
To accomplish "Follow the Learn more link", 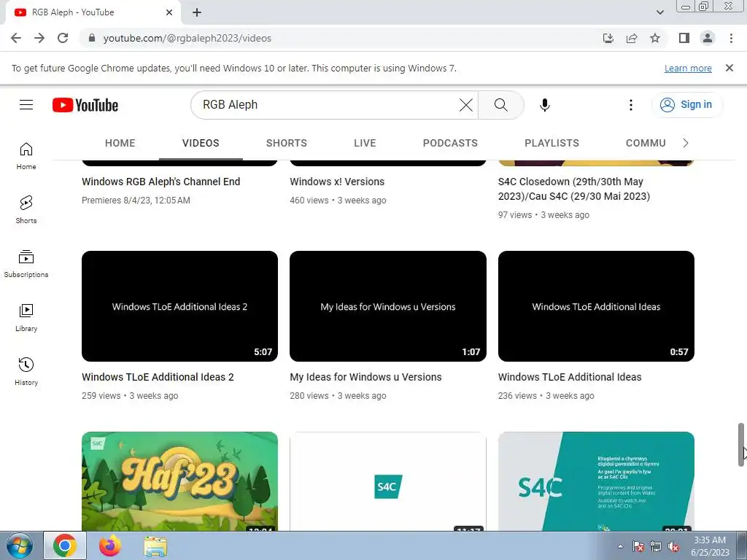I will [x=688, y=68].
